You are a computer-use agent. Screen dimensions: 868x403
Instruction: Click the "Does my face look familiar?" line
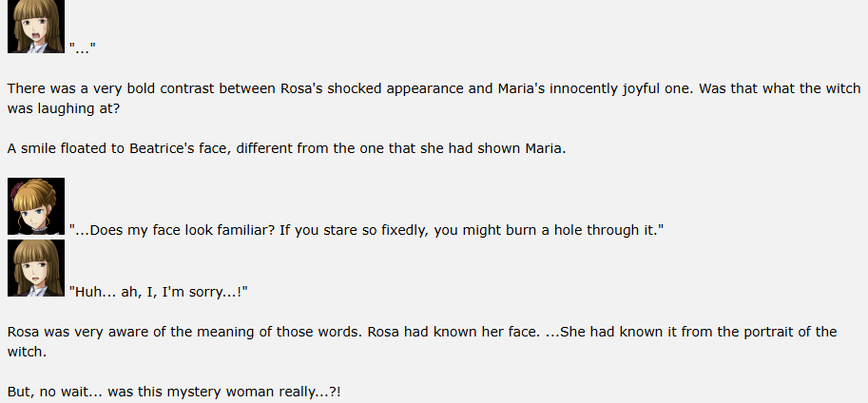[366, 230]
